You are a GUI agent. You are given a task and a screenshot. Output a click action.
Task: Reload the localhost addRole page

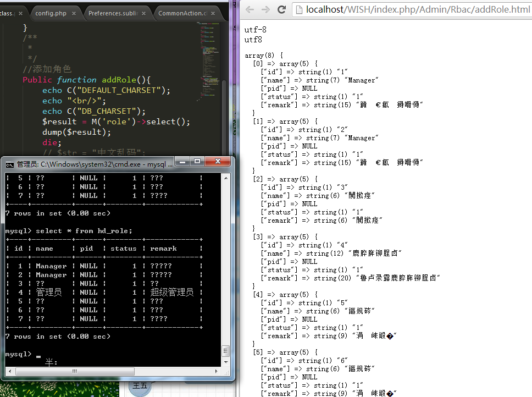[281, 9]
